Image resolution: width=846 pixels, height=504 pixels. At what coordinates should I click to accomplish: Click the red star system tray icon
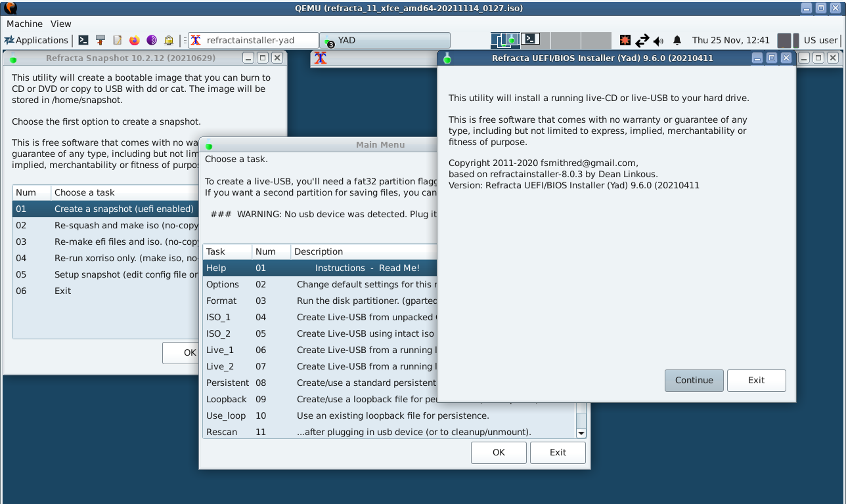(x=625, y=40)
